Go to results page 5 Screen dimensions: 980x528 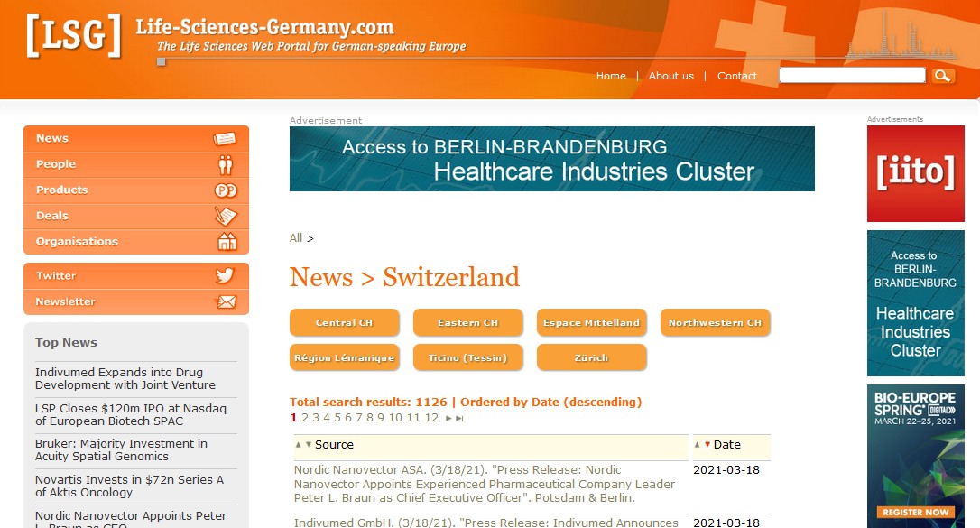click(337, 418)
